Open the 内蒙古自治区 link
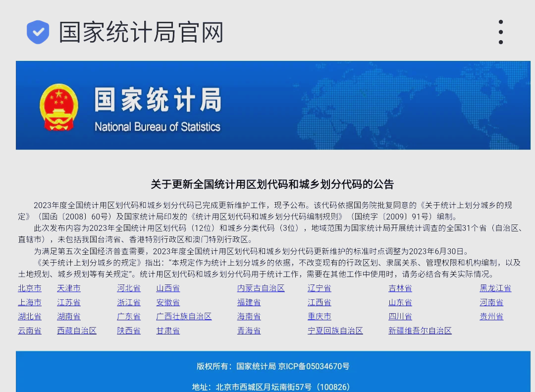Image resolution: width=535 pixels, height=392 pixels. pyautogui.click(x=261, y=288)
